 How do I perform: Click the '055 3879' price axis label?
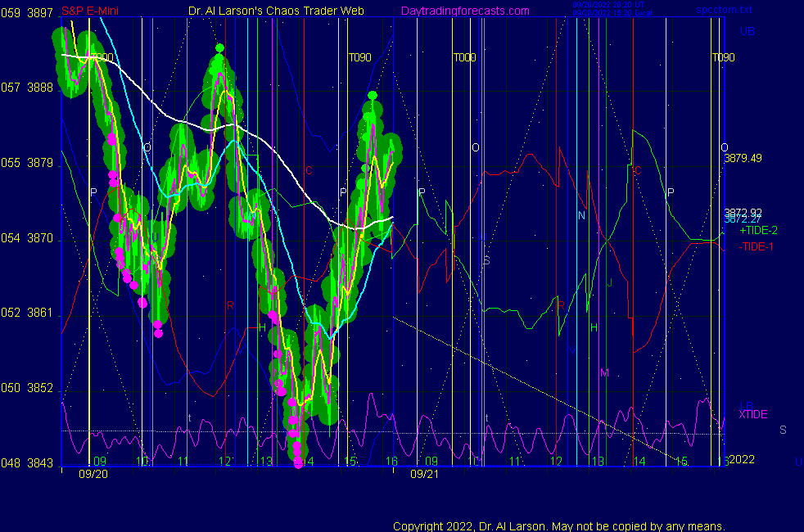click(x=27, y=163)
